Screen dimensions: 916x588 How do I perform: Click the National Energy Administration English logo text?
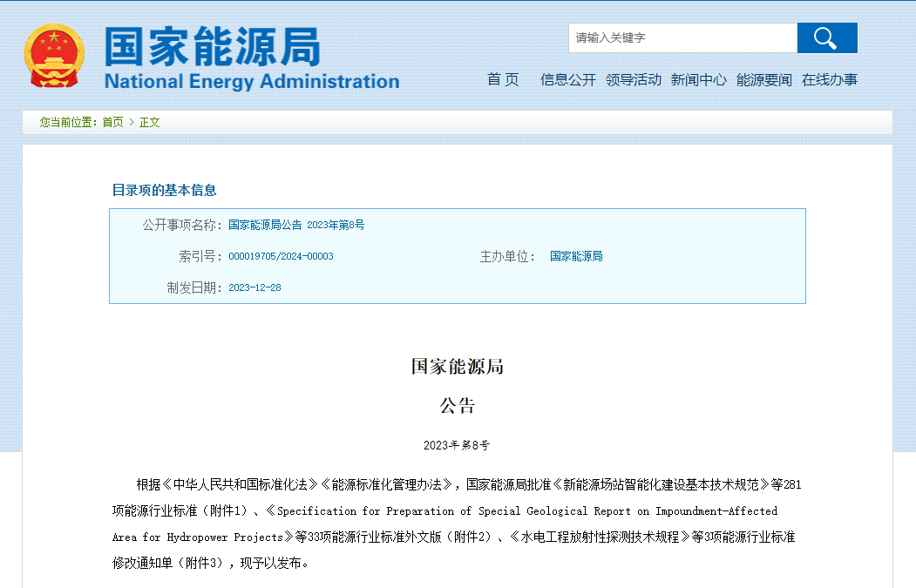tap(251, 82)
